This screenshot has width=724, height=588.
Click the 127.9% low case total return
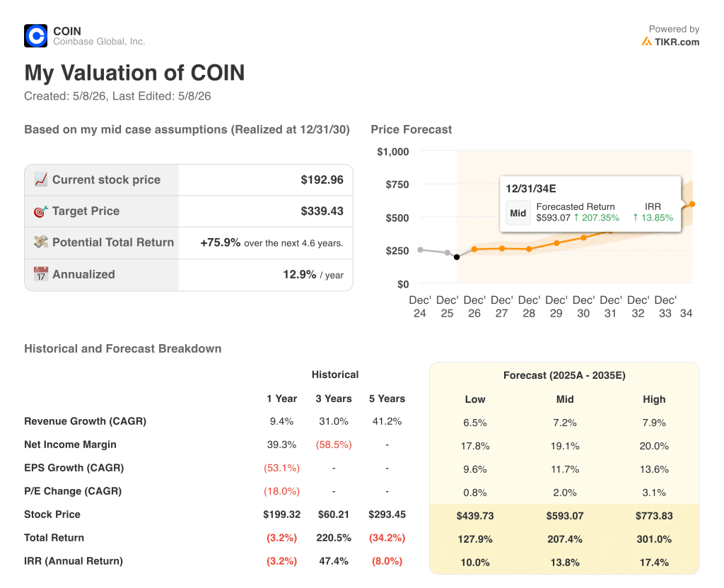475,539
